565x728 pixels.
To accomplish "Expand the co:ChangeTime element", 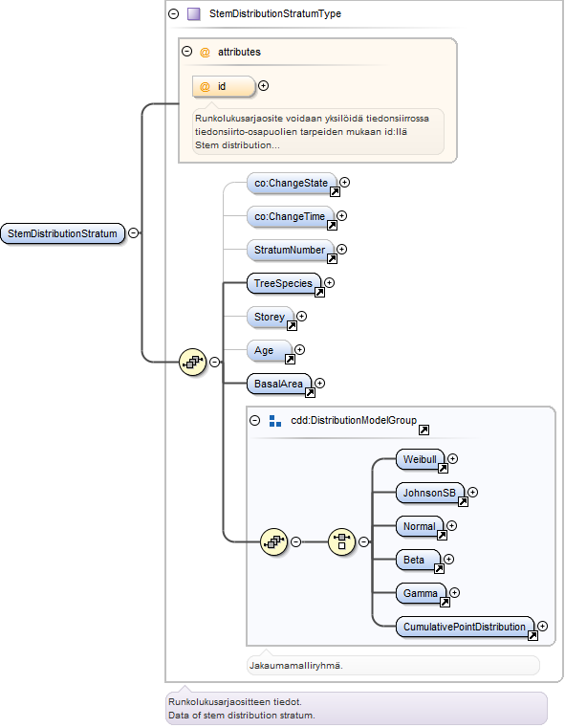I will tap(342, 216).
